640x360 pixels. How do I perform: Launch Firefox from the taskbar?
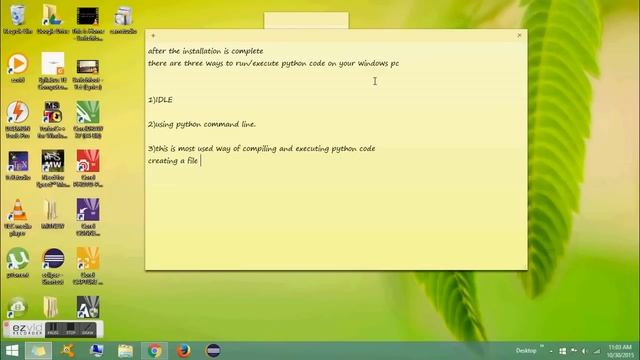click(x=184, y=351)
